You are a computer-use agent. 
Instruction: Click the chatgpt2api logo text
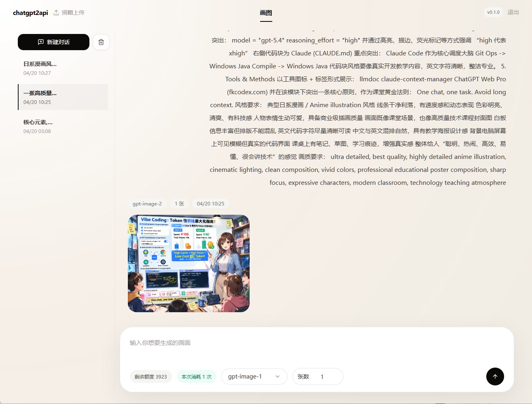[x=30, y=13]
